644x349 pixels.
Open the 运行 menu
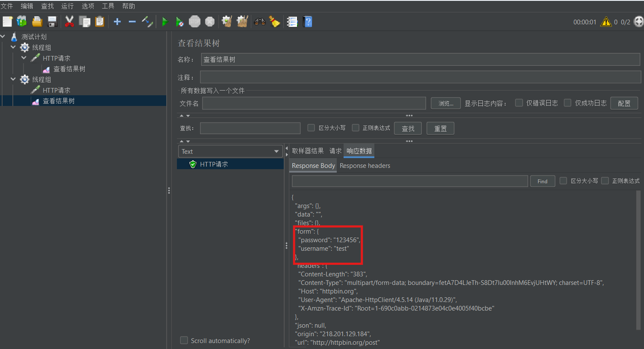tap(68, 6)
